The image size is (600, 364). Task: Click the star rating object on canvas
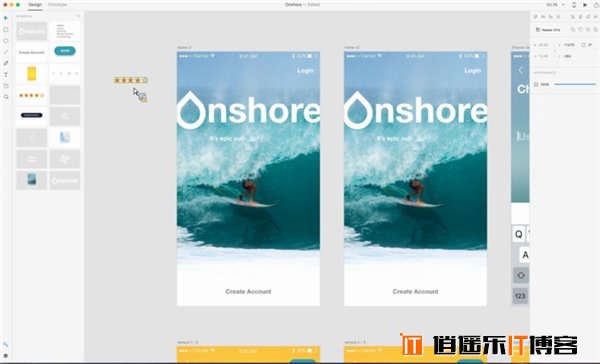pos(130,80)
